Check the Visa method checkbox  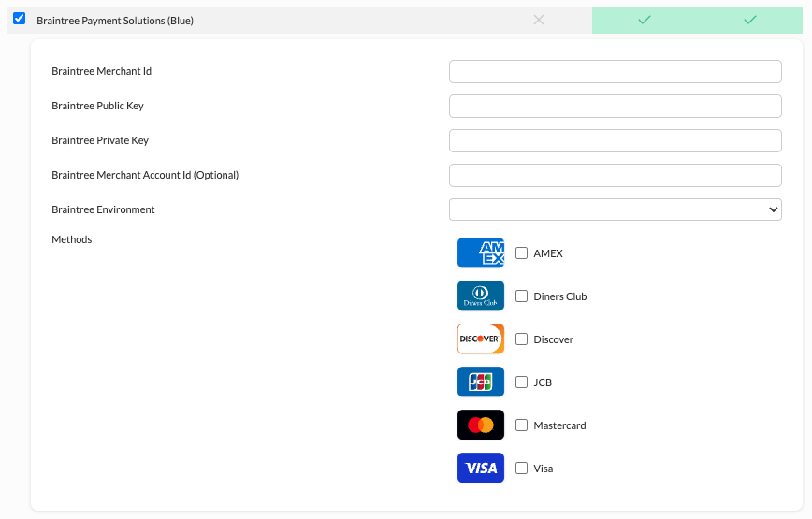click(x=521, y=468)
